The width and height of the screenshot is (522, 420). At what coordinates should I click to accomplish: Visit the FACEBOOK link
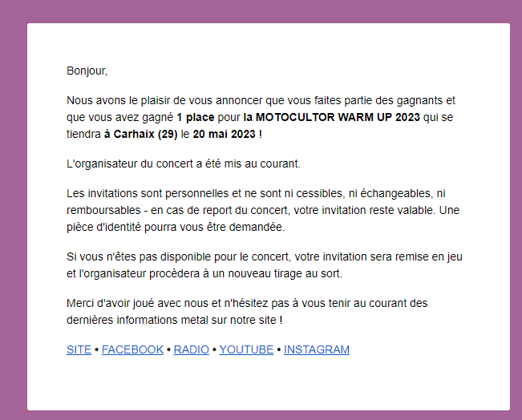pos(132,349)
